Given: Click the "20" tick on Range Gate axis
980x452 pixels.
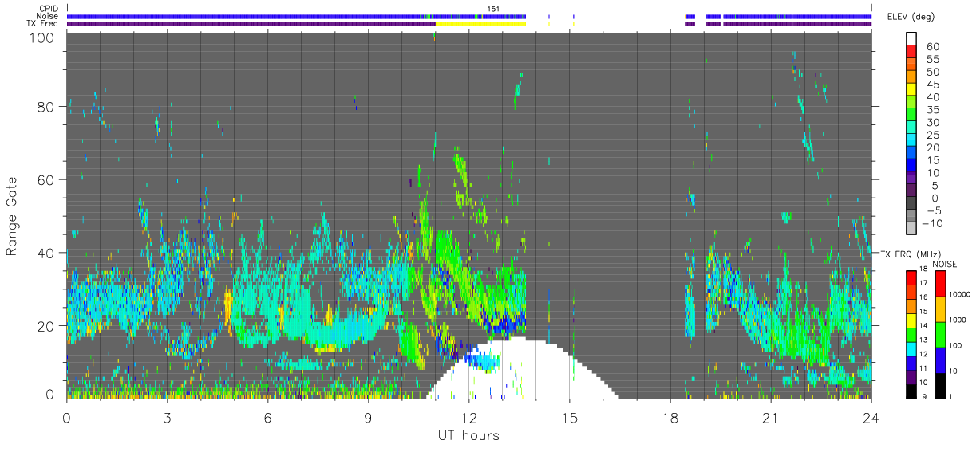Looking at the screenshot, I should (x=46, y=325).
